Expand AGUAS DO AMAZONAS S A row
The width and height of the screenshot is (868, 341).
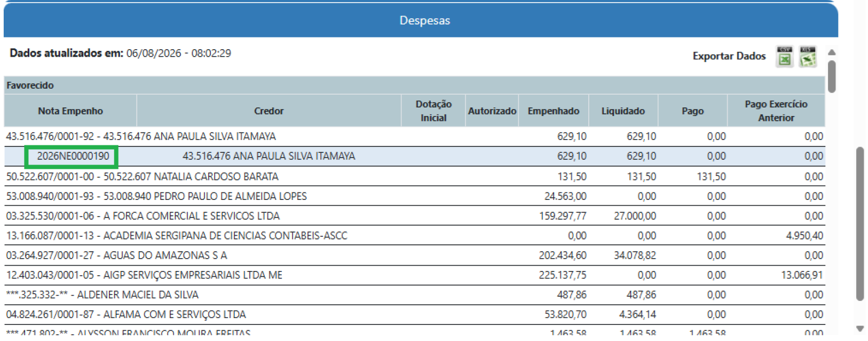(415, 255)
